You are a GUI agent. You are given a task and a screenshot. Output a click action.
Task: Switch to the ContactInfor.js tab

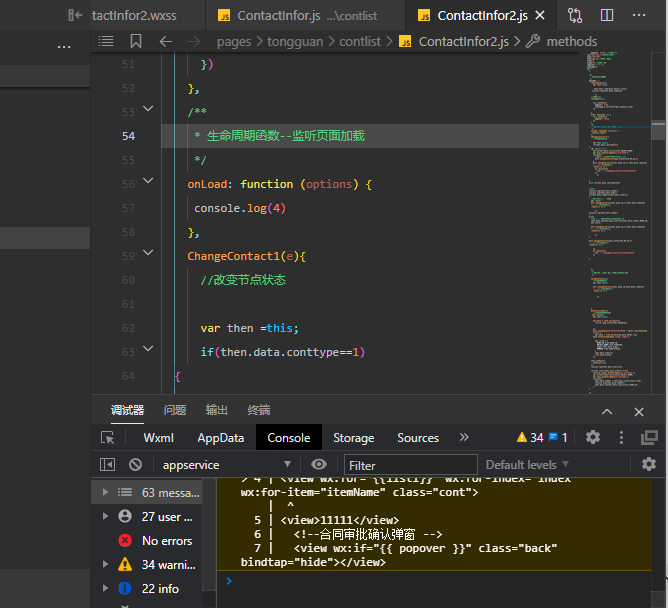click(x=306, y=16)
